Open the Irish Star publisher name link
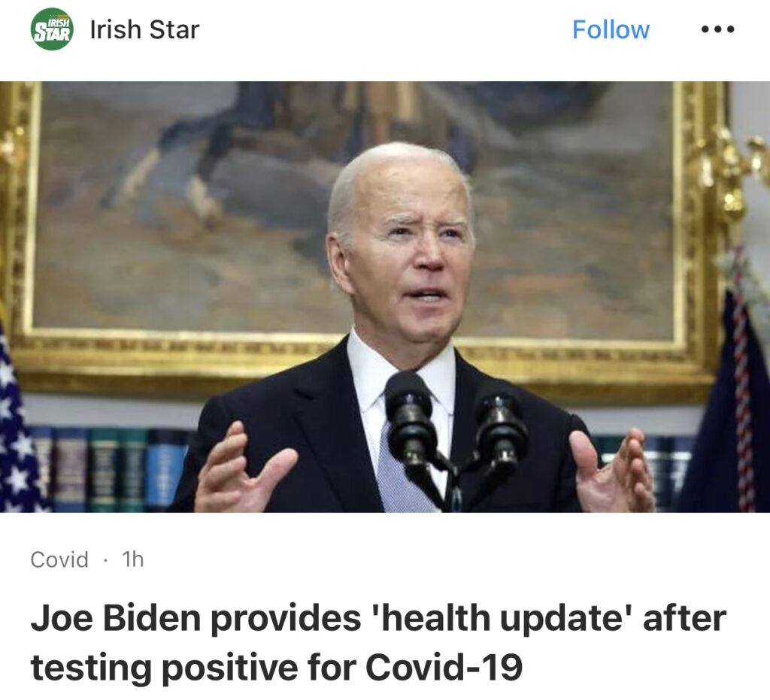 pyautogui.click(x=145, y=29)
